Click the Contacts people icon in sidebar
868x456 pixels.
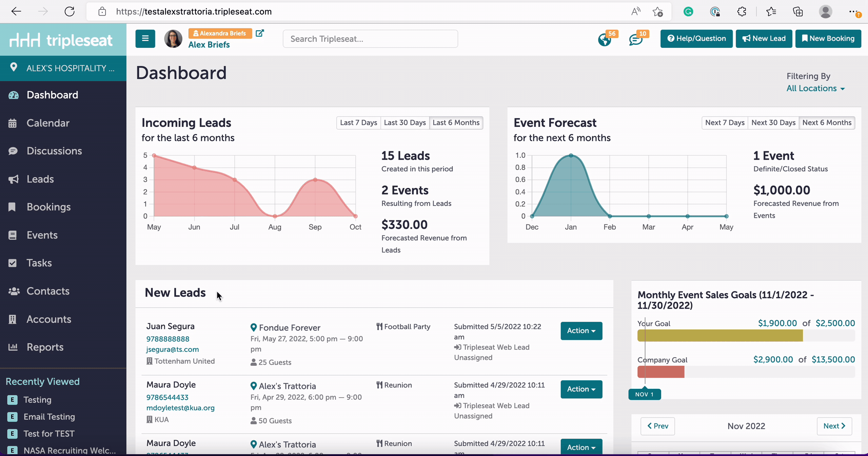[x=14, y=291]
